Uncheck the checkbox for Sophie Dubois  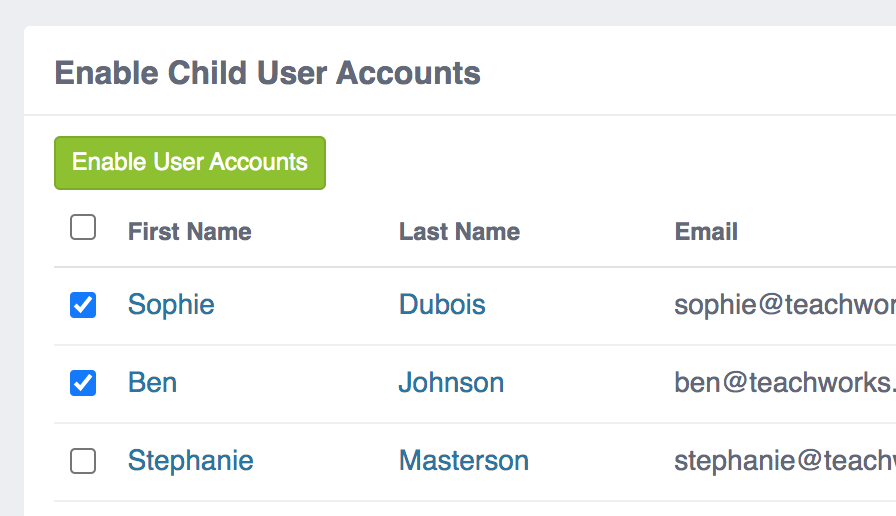[x=83, y=305]
